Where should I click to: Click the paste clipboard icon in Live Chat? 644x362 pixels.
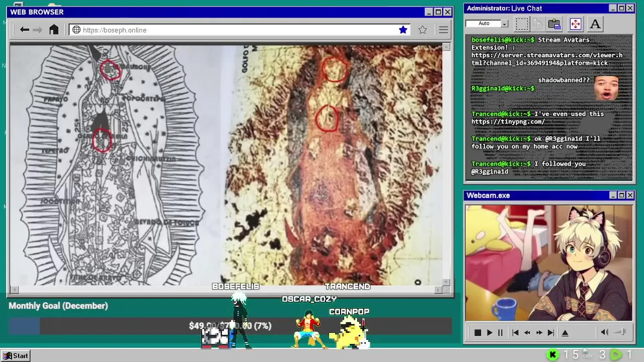pyautogui.click(x=554, y=24)
